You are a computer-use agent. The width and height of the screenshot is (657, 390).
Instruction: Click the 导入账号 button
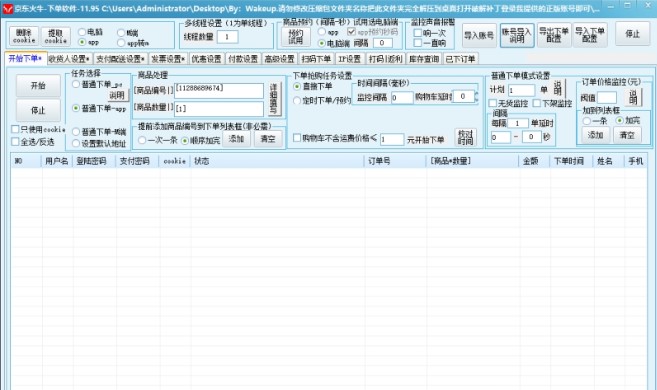coord(479,35)
